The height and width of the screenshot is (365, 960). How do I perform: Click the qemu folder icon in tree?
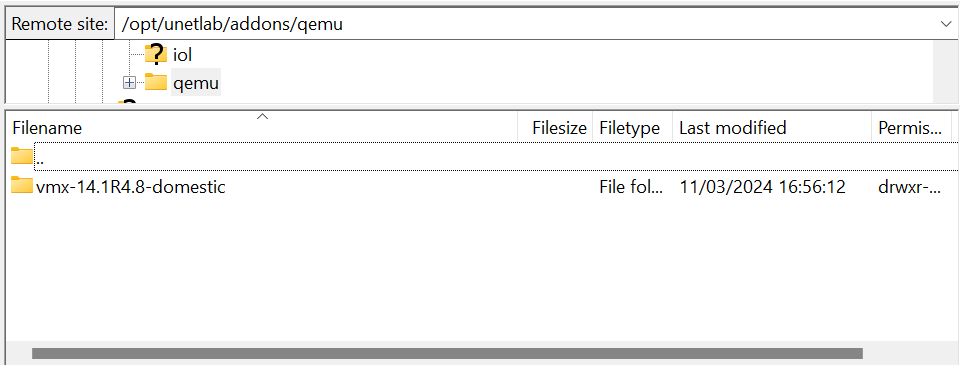coord(156,82)
